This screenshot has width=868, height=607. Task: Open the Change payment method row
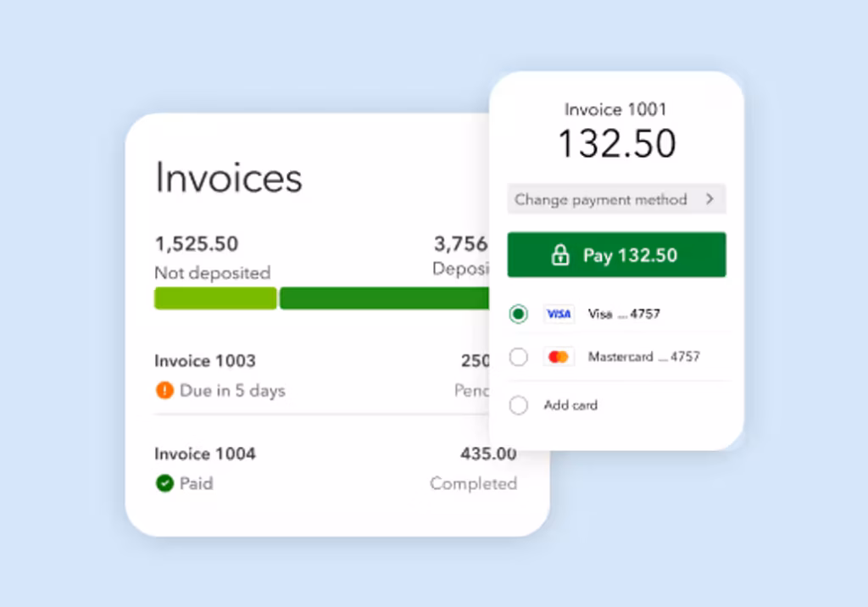tap(616, 199)
